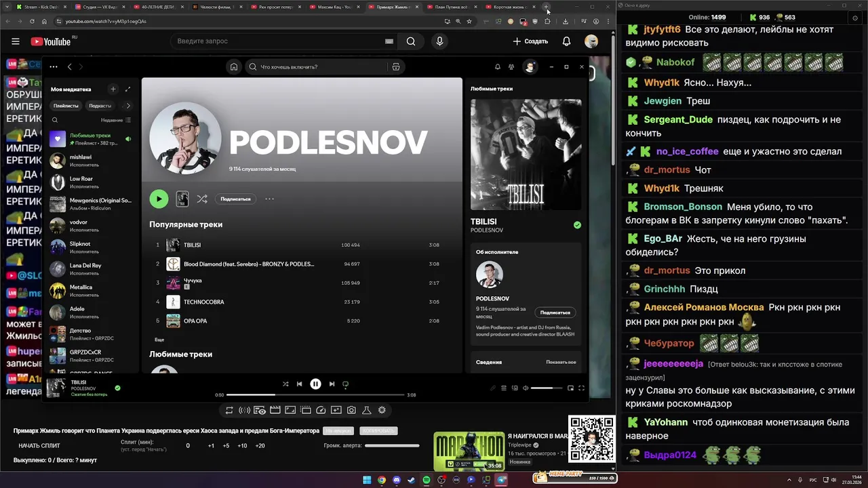
Task: Open Spotify Home via house icon
Action: 234,67
